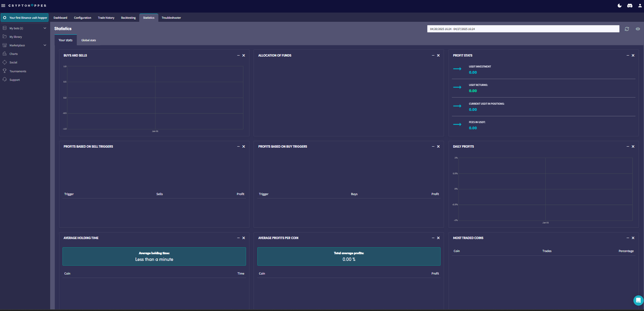Screen dimensions: 644x311
Task: Open the Troubleshooter tab
Action: click(171, 18)
